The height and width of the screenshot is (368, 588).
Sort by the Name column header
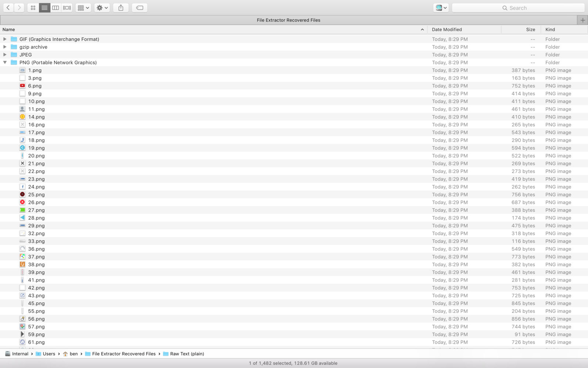pyautogui.click(x=213, y=29)
